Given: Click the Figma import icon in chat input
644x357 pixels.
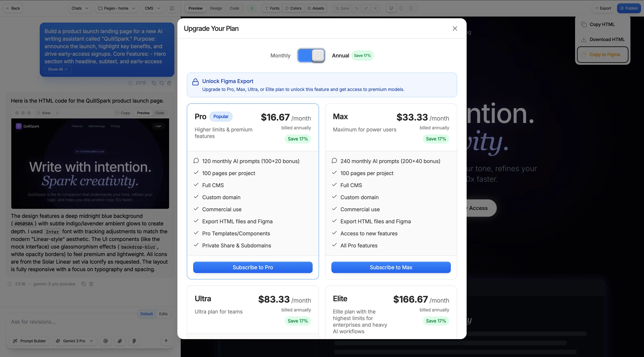Looking at the screenshot, I should 134,341.
